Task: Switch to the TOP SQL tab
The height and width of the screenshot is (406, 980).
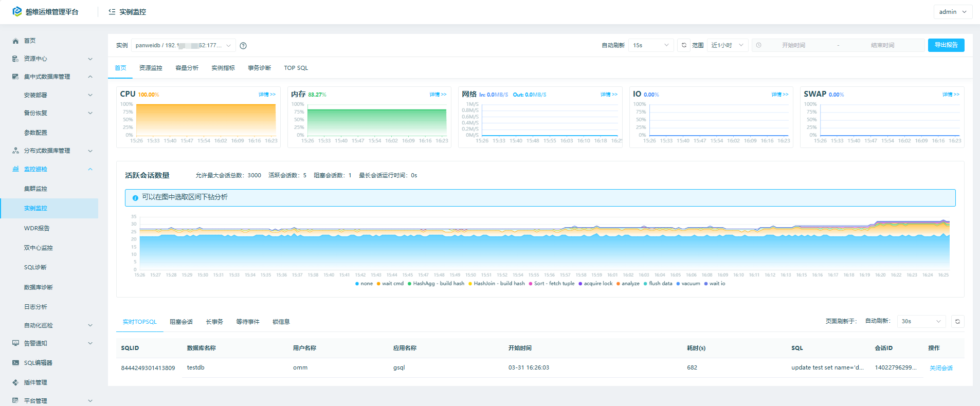Action: [x=296, y=68]
